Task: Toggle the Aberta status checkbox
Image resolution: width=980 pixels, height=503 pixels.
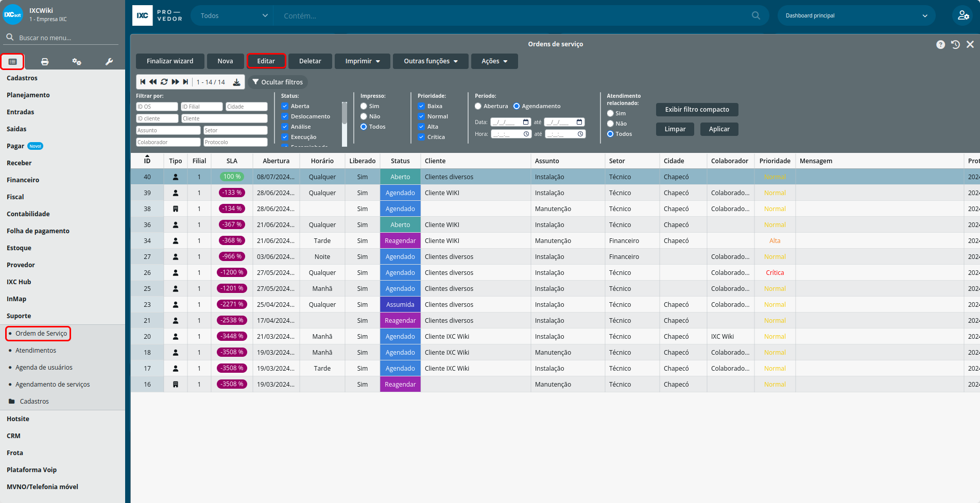Action: (x=284, y=106)
